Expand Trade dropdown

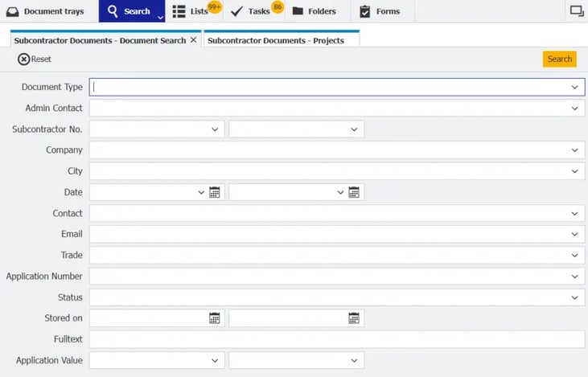point(574,255)
